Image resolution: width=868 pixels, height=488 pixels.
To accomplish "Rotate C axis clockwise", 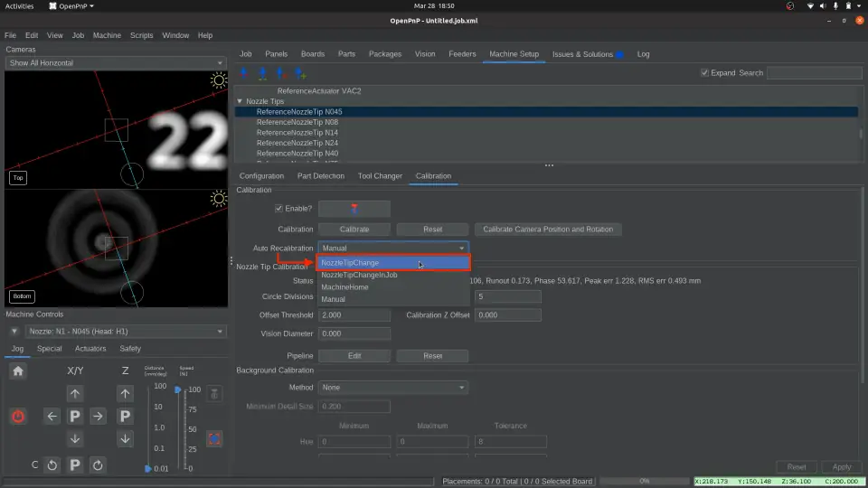I will coord(98,465).
